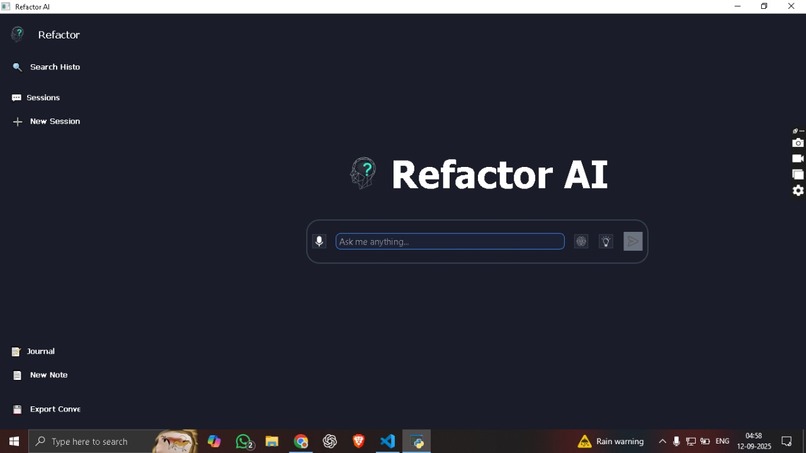Open WhatsApp from the taskbar
Viewport: 806px width, 453px height.
244,441
